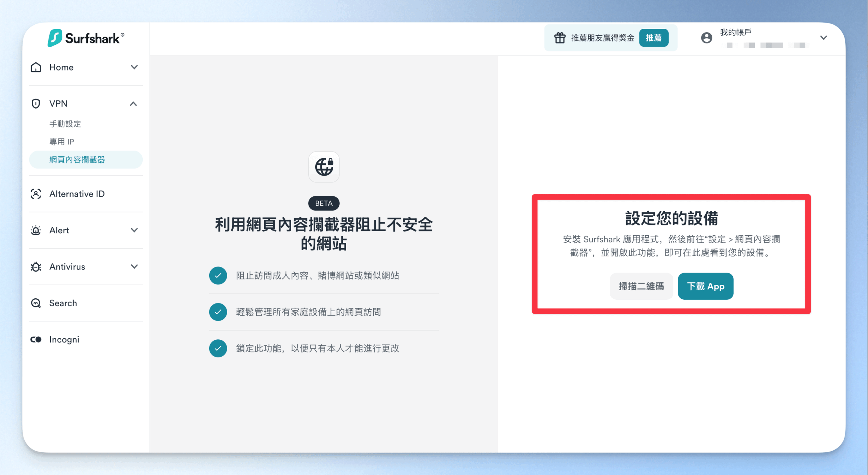Expand the Home menu chevron
Viewport: 868px width, 475px height.
point(134,67)
